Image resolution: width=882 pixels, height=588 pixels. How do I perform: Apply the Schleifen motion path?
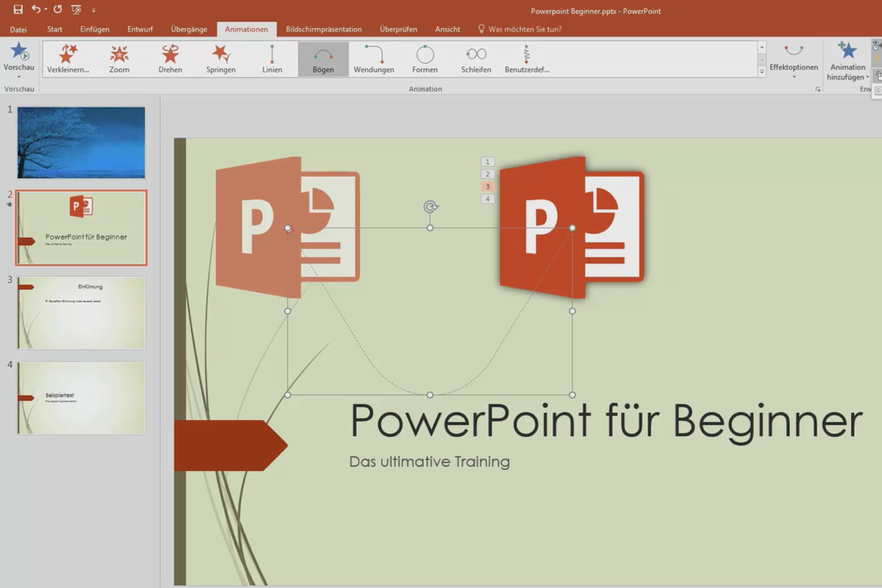pyautogui.click(x=476, y=59)
